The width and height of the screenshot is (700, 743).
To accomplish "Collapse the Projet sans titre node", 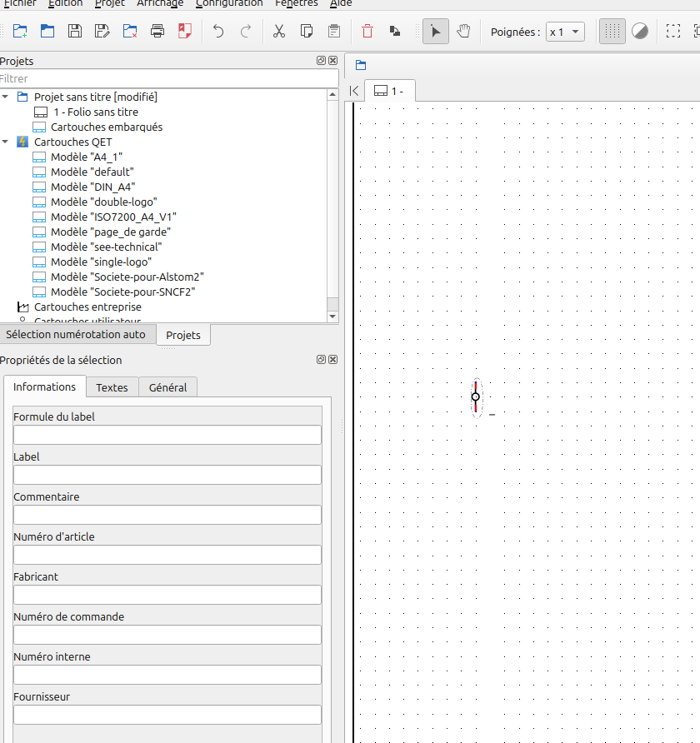I will [x=6, y=97].
